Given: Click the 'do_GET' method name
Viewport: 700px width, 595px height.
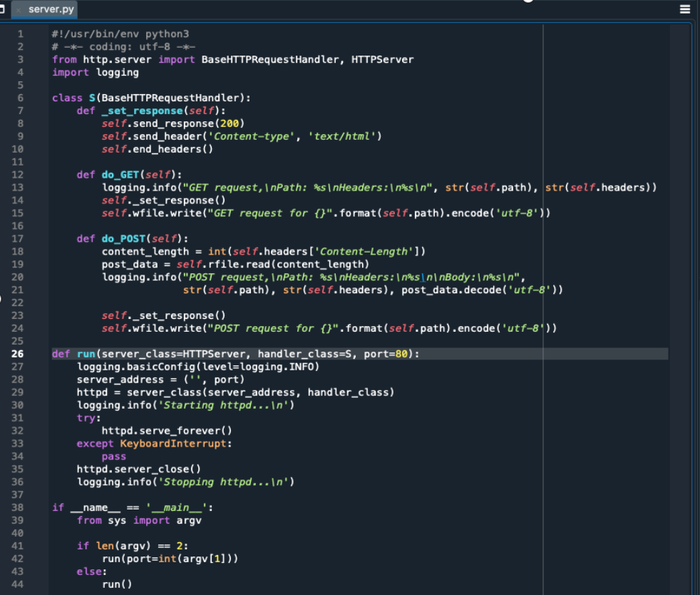Looking at the screenshot, I should click(120, 175).
